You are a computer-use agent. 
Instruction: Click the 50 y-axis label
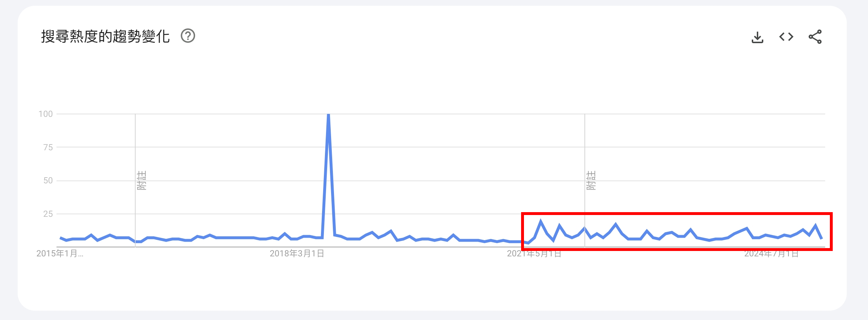48,180
